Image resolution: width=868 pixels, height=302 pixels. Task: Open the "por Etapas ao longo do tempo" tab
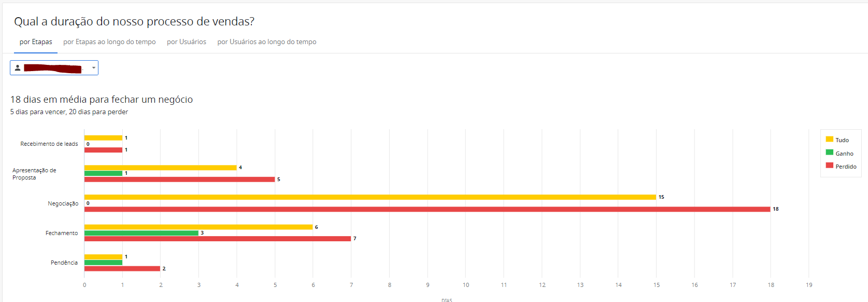109,42
